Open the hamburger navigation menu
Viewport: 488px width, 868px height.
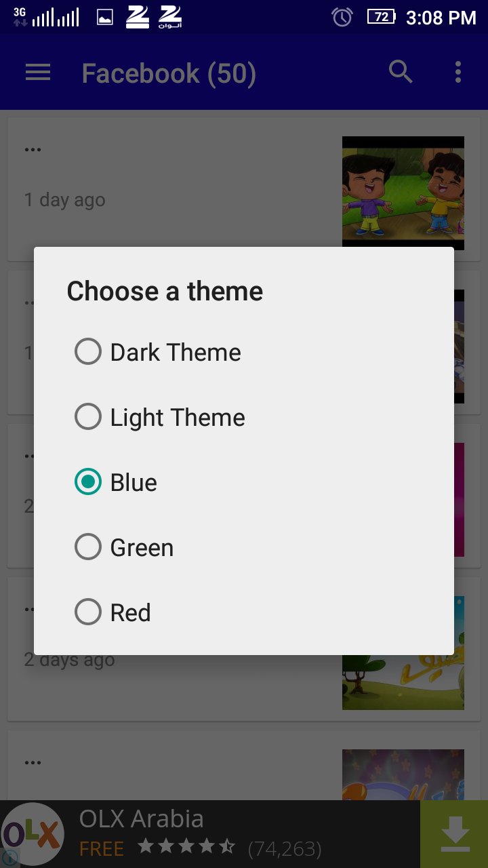[x=38, y=73]
